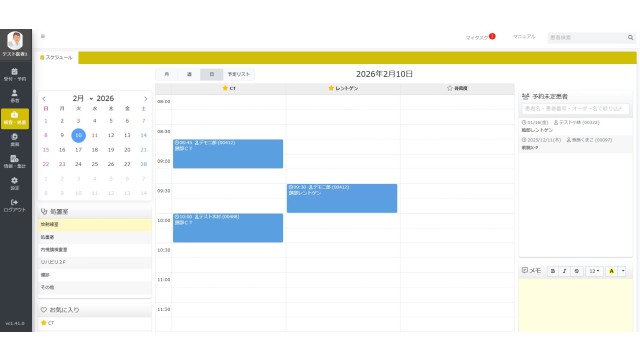Click the heart icon beside お気に入り
Viewport: 640px width, 360px height.
pos(44,310)
